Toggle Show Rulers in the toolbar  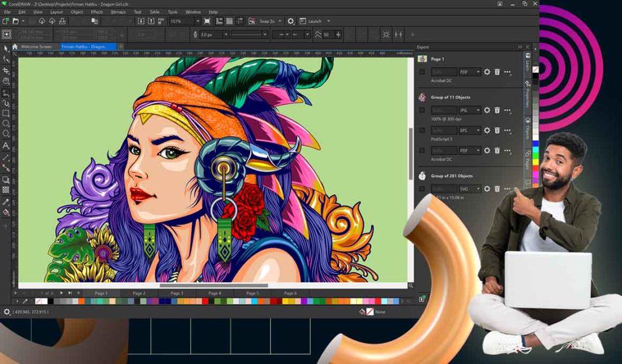pyautogui.click(x=219, y=21)
